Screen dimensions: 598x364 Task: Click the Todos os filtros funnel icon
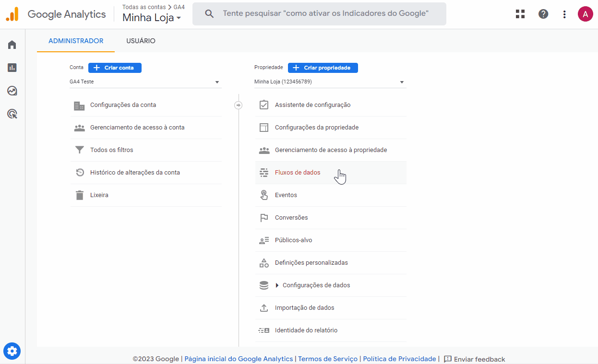coord(79,150)
